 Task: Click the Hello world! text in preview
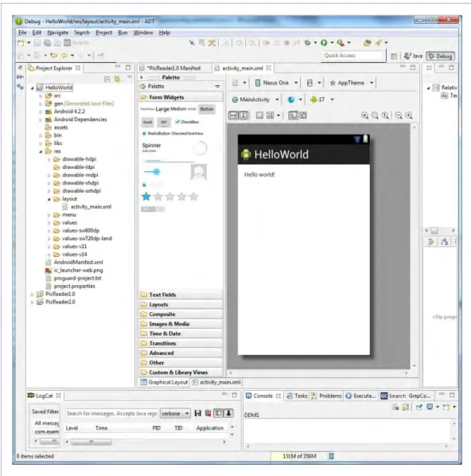pos(259,174)
